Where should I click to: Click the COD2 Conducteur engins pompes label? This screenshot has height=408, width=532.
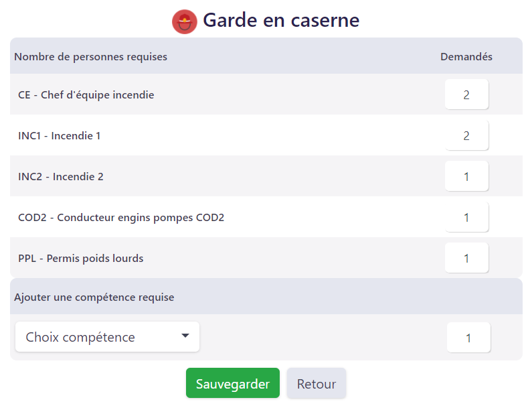pyautogui.click(x=121, y=218)
